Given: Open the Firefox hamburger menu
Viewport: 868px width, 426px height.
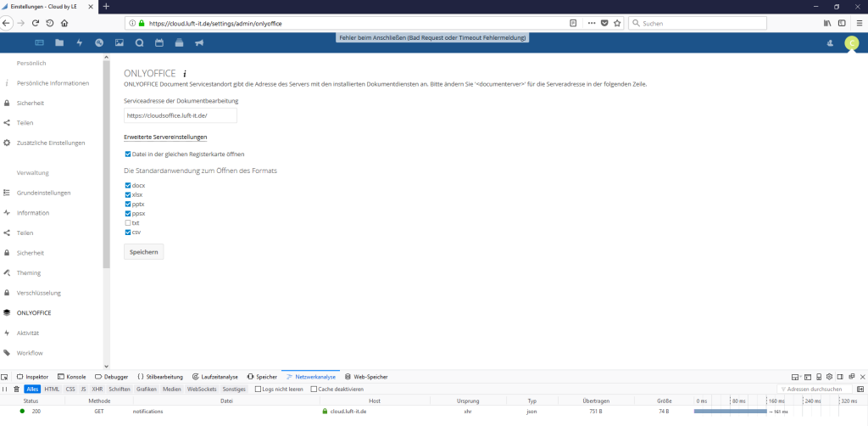Looking at the screenshot, I should pyautogui.click(x=860, y=23).
